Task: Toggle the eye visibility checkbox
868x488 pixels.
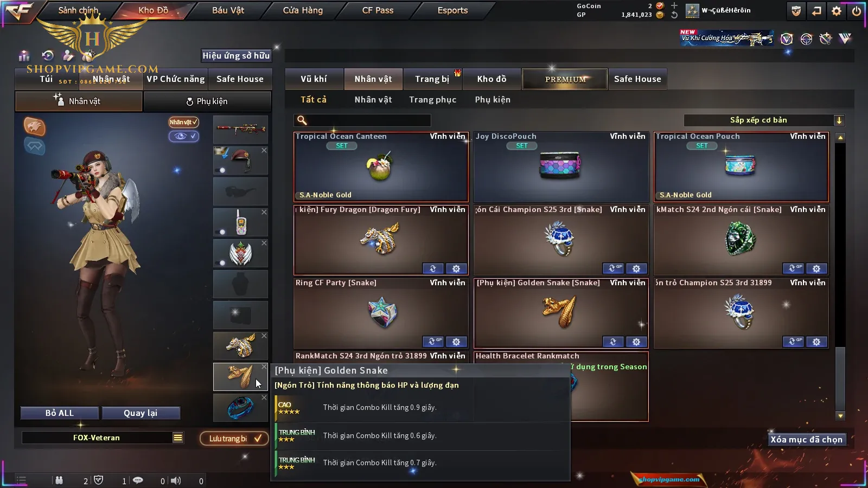Action: click(x=183, y=136)
